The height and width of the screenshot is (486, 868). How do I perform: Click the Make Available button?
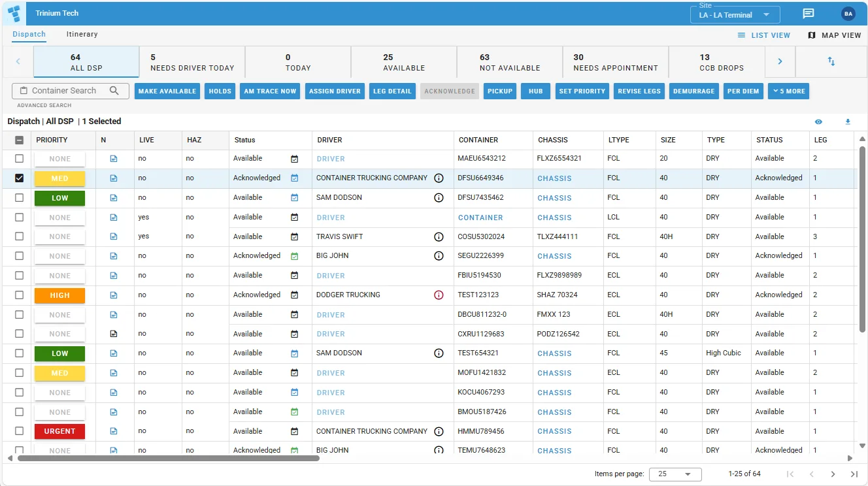[167, 91]
